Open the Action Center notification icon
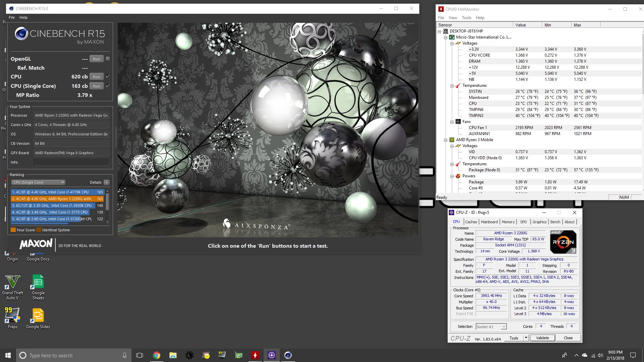The height and width of the screenshot is (362, 644). pyautogui.click(x=633, y=355)
